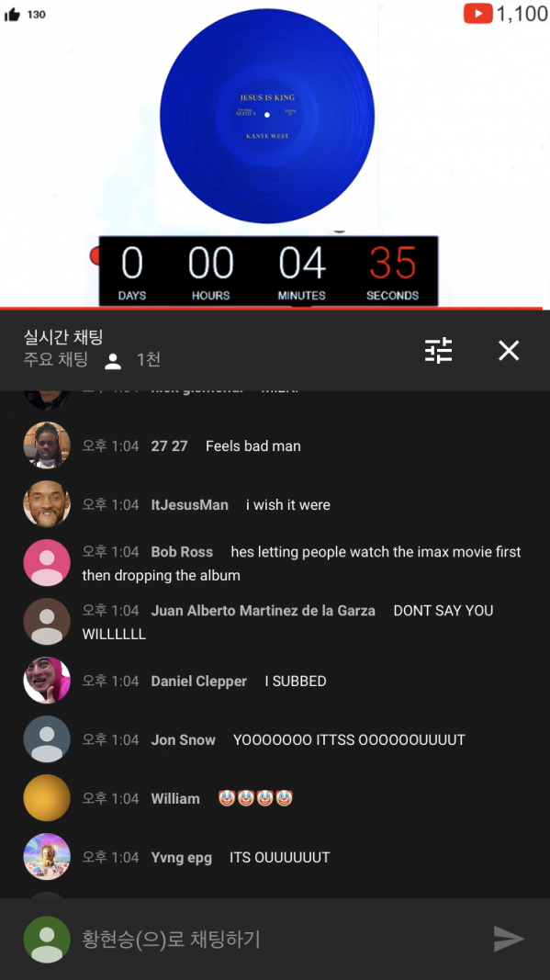Tap the 실시간 채팅 header title
The width and height of the screenshot is (550, 980).
(x=63, y=337)
